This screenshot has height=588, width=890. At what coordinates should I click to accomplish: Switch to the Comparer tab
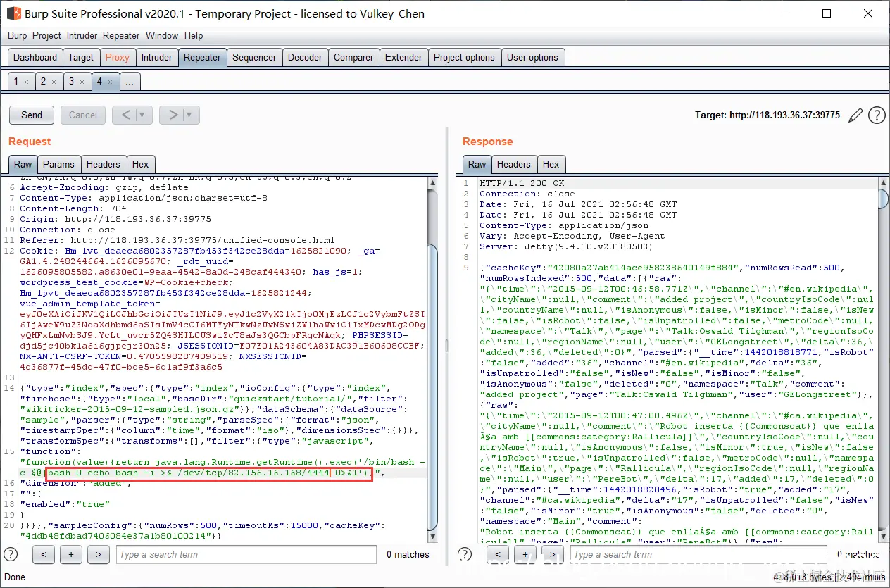click(x=353, y=58)
